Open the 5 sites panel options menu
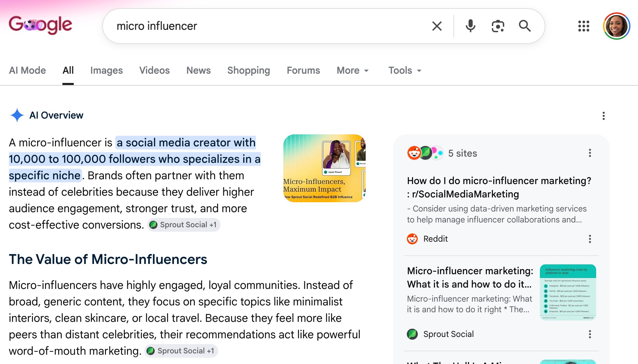Image resolution: width=638 pixels, height=364 pixels. (590, 153)
